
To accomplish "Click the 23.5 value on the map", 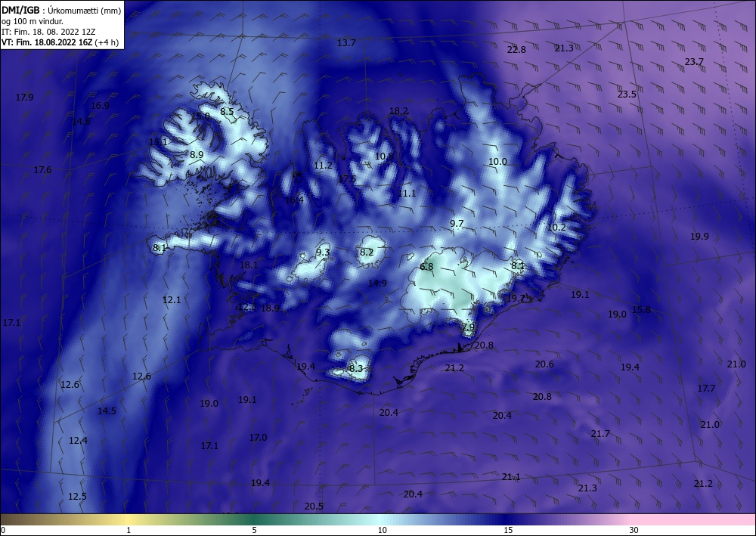I will pyautogui.click(x=627, y=94).
